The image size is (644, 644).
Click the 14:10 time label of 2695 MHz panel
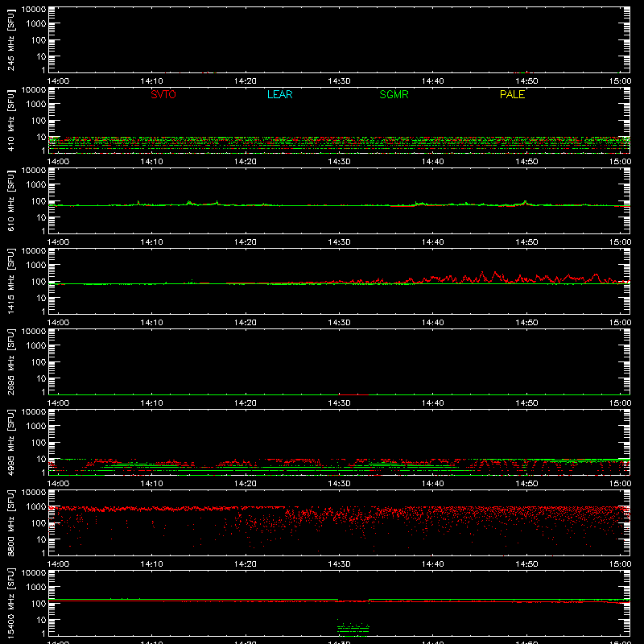(x=151, y=403)
